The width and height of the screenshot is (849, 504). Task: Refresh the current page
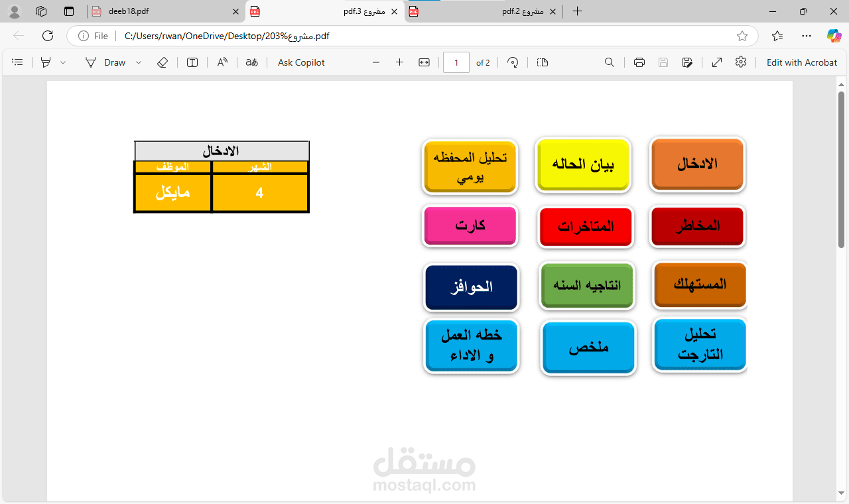click(48, 36)
